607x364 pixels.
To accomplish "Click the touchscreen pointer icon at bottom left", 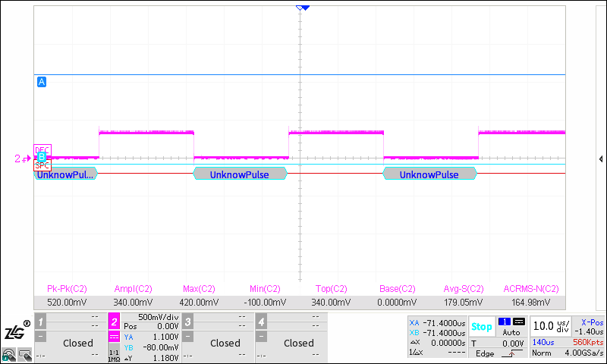I will [x=25, y=355].
